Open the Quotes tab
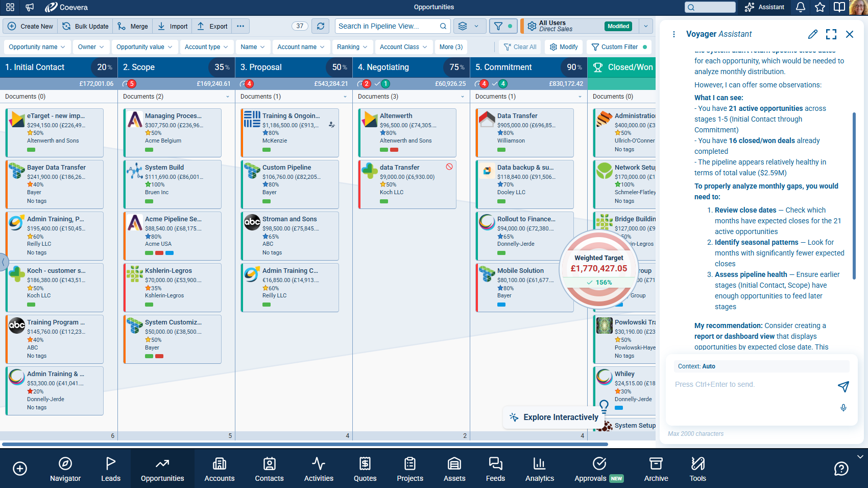Image resolution: width=868 pixels, height=488 pixels. click(365, 469)
